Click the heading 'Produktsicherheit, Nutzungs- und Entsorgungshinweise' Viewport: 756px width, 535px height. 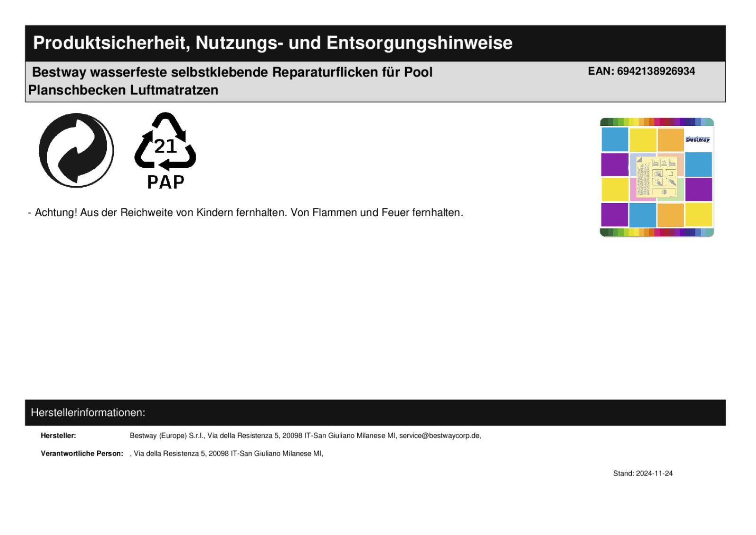pyautogui.click(x=273, y=43)
